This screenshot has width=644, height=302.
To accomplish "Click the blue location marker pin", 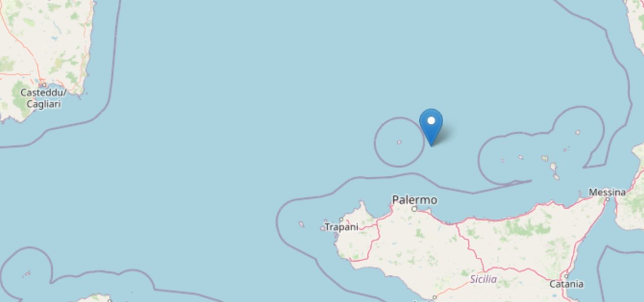I will coord(431,127).
